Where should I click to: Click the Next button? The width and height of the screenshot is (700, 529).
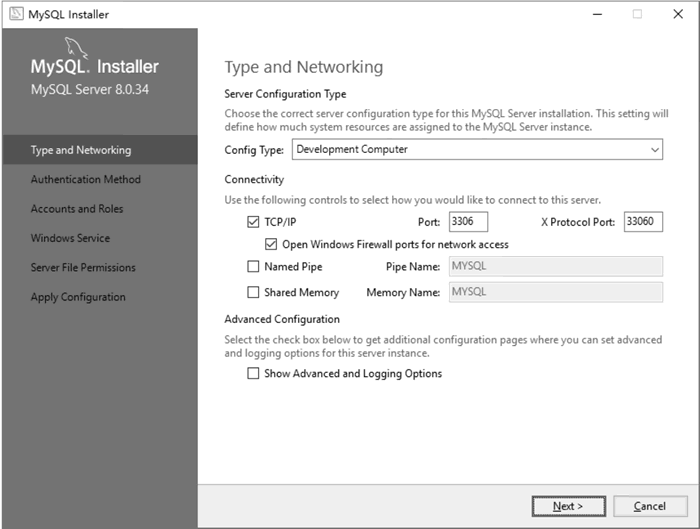click(x=569, y=506)
